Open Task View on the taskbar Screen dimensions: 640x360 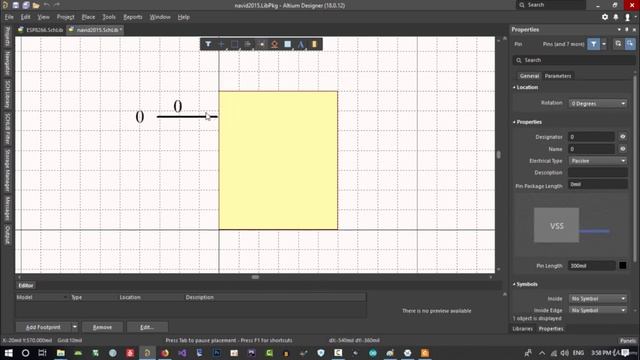42,353
